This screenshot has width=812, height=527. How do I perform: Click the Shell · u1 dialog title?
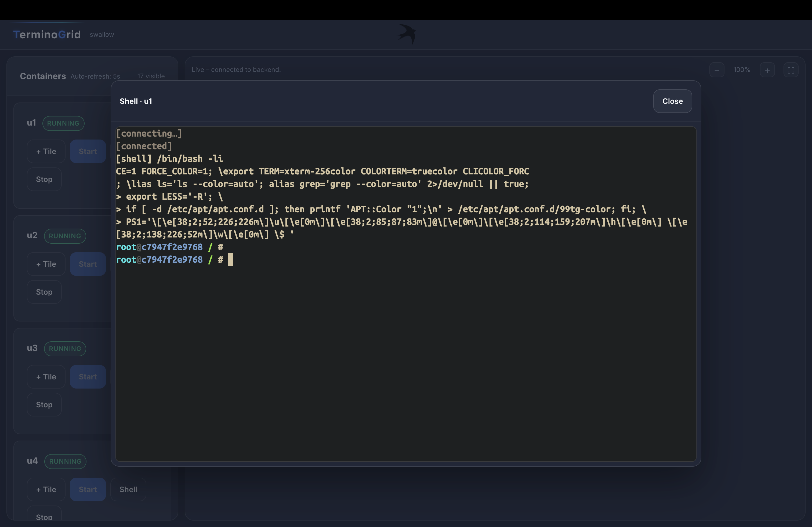pos(136,101)
